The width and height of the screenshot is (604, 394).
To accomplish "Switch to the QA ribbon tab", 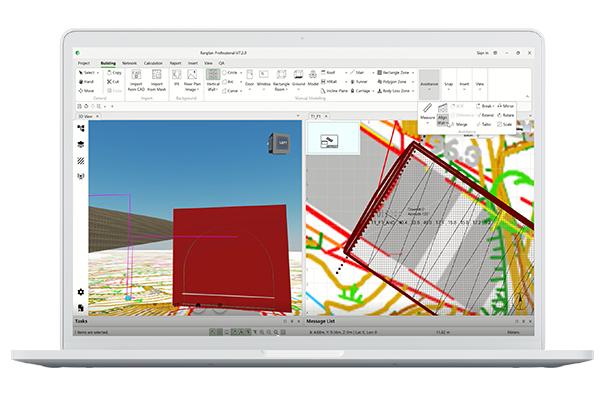I will pos(221,63).
